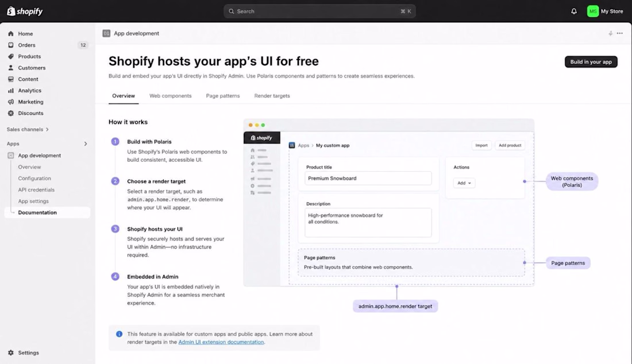This screenshot has width=632, height=364.
Task: Click the Build in your app button
Action: coord(591,61)
